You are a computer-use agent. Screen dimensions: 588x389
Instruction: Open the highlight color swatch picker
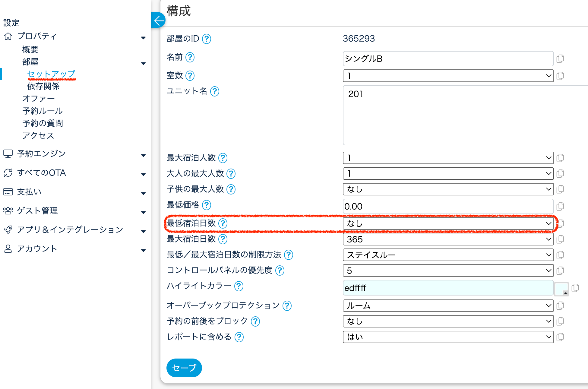click(561, 289)
